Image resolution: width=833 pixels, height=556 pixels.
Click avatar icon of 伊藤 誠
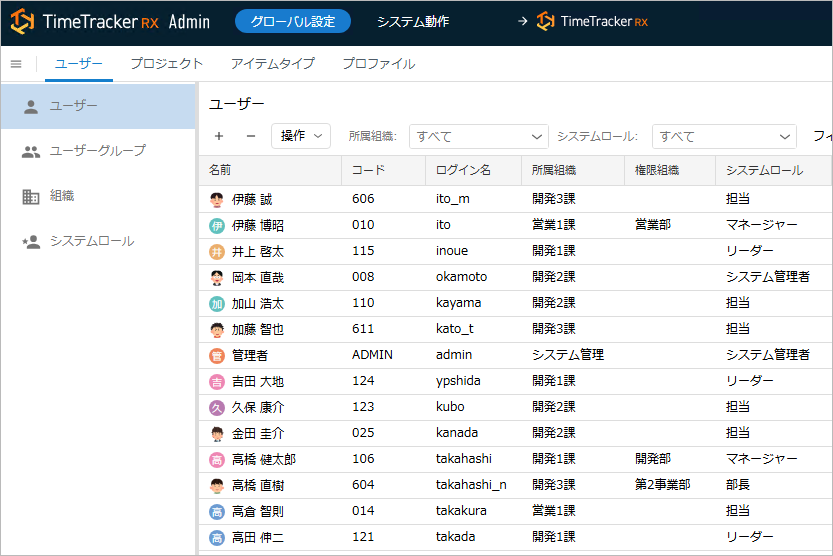[x=217, y=199]
